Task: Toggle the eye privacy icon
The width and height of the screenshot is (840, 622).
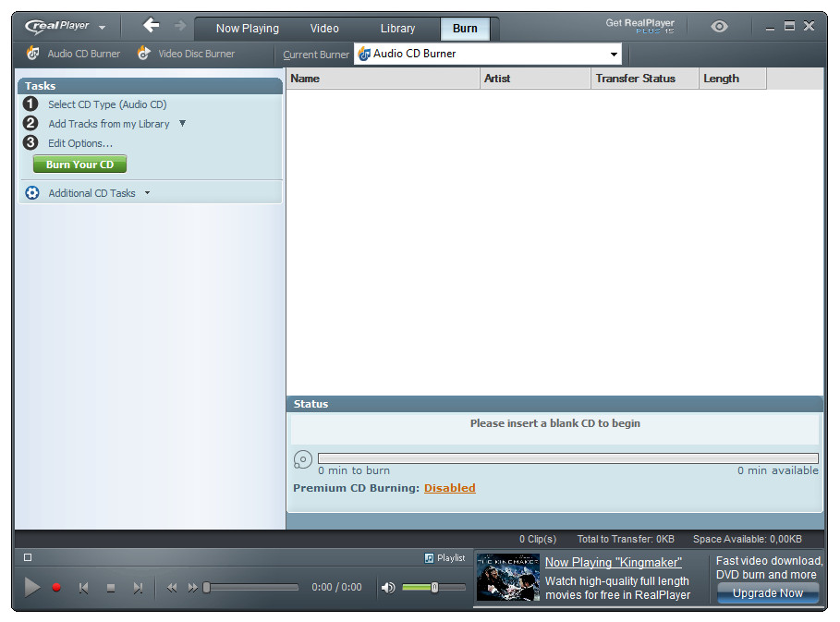Action: point(719,26)
